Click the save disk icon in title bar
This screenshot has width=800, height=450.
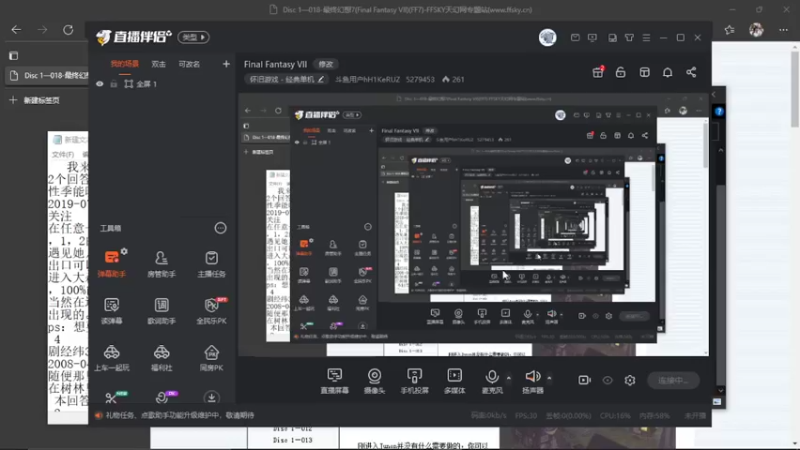point(612,38)
